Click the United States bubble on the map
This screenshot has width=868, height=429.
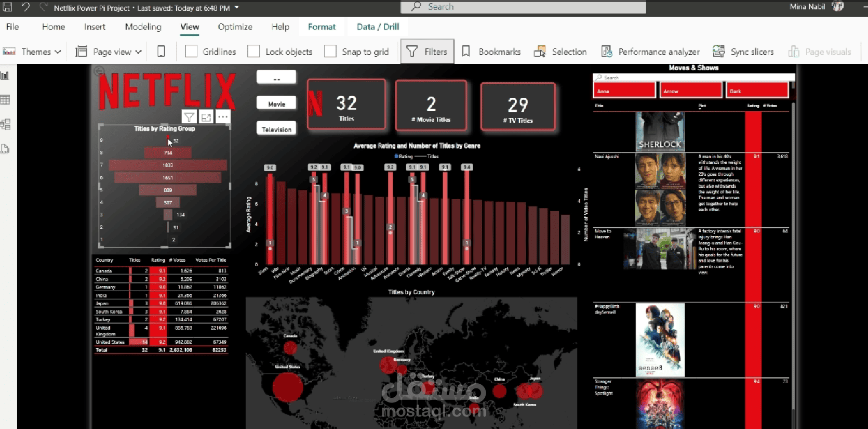(287, 386)
